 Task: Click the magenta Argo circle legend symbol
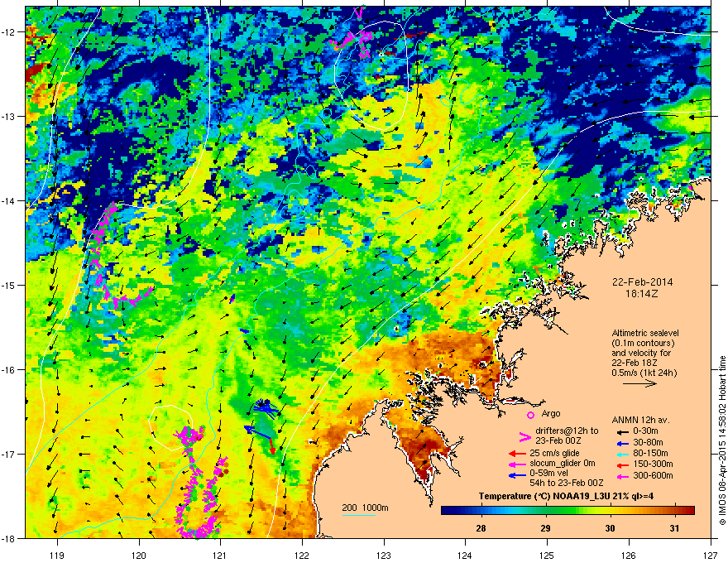click(x=530, y=415)
